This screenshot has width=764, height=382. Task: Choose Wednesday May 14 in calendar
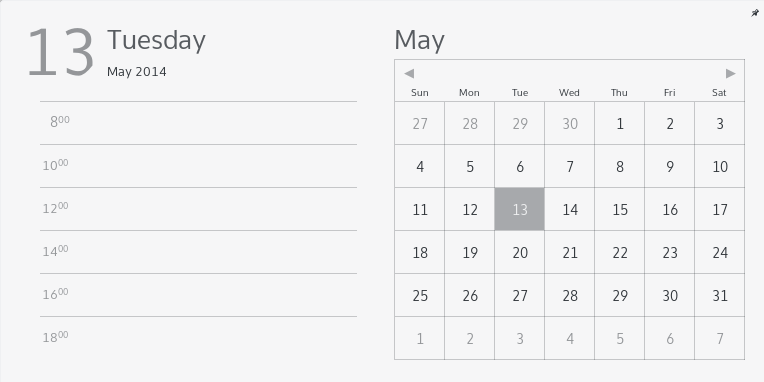pyautogui.click(x=570, y=209)
